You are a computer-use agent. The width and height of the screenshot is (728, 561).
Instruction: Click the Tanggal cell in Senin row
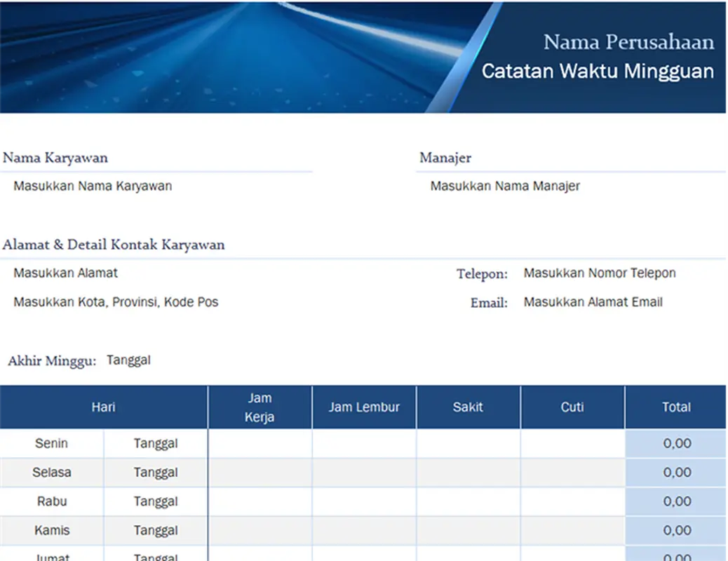(x=156, y=443)
